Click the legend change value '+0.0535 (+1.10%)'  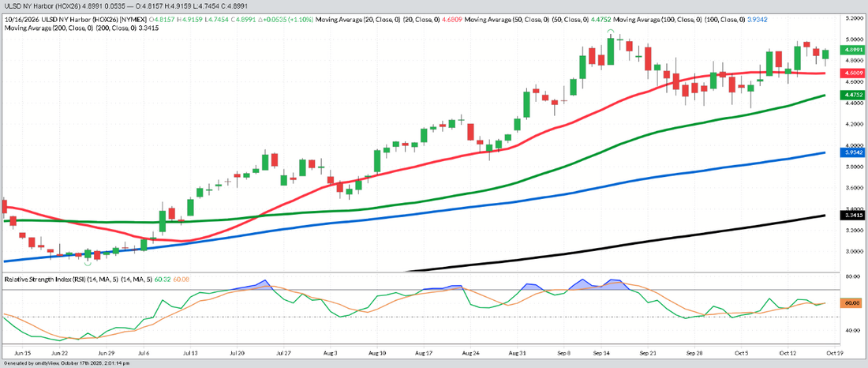[x=286, y=19]
